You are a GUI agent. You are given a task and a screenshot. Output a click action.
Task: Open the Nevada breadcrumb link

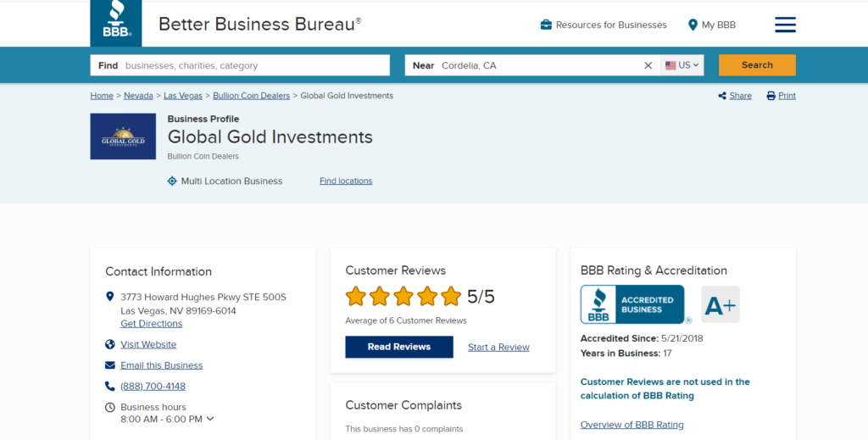pos(138,96)
